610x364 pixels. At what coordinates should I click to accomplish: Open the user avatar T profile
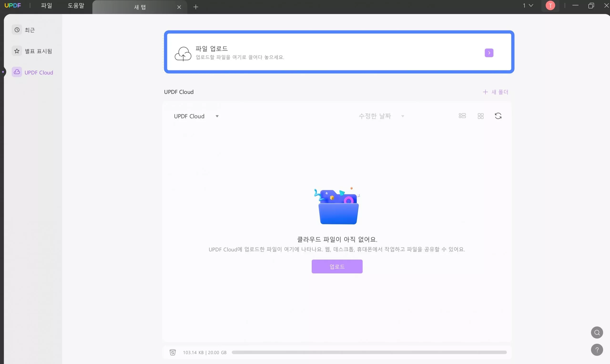pyautogui.click(x=550, y=5)
